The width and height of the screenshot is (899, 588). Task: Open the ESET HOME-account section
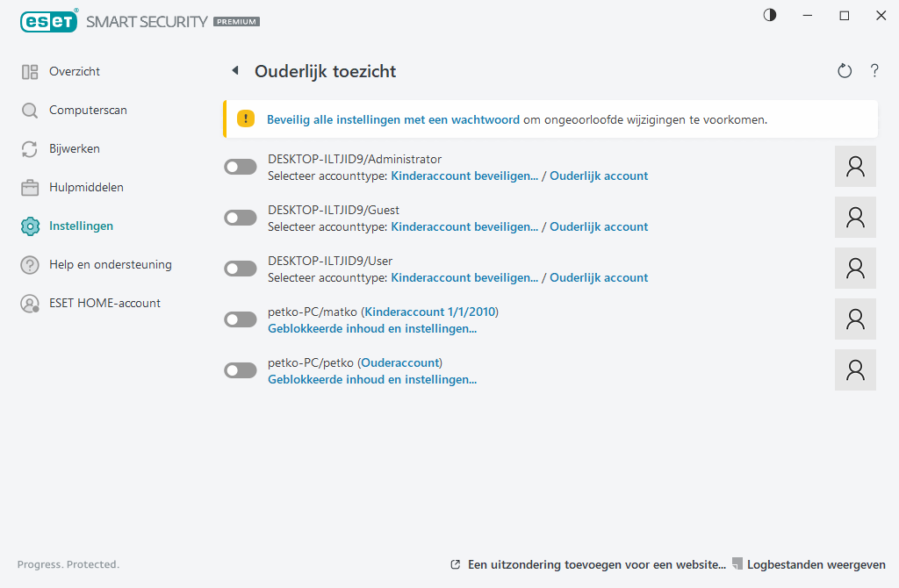click(x=104, y=304)
